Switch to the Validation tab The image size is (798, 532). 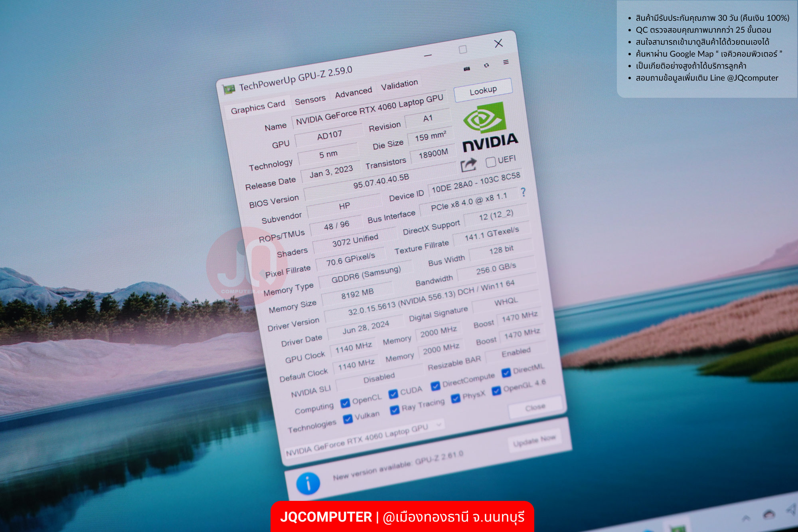pos(399,84)
